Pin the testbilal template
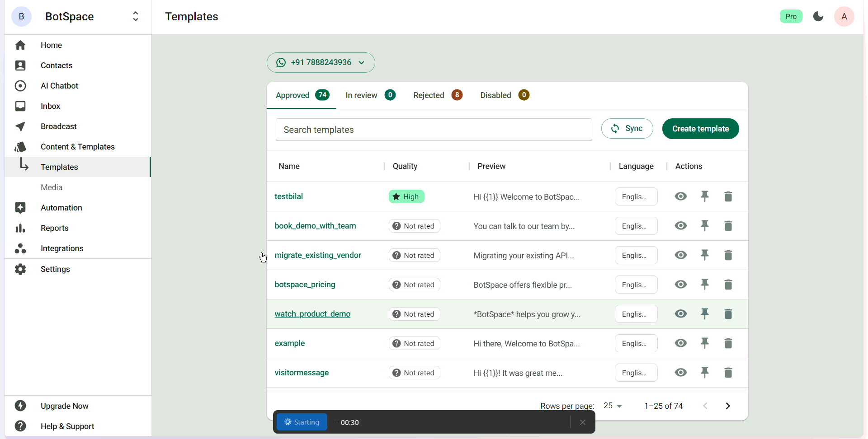The image size is (868, 439). click(705, 196)
